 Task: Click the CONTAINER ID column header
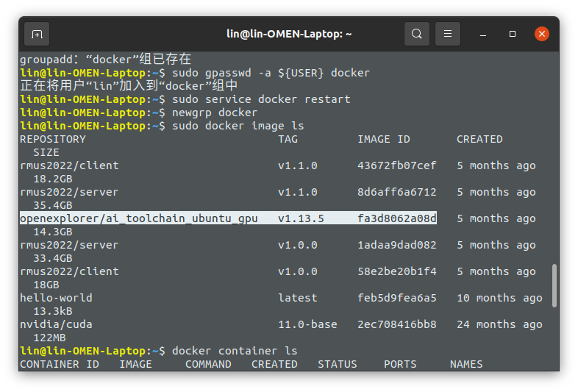coord(59,364)
